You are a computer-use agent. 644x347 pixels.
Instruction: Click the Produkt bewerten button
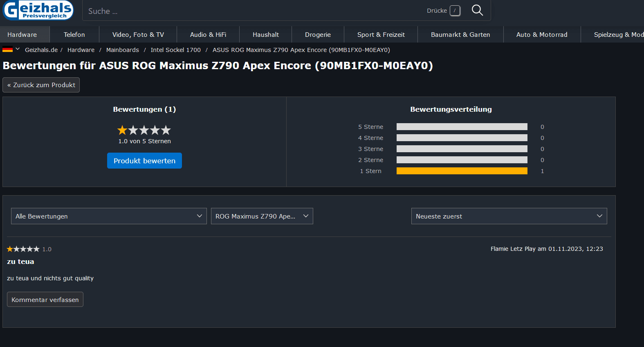point(144,161)
